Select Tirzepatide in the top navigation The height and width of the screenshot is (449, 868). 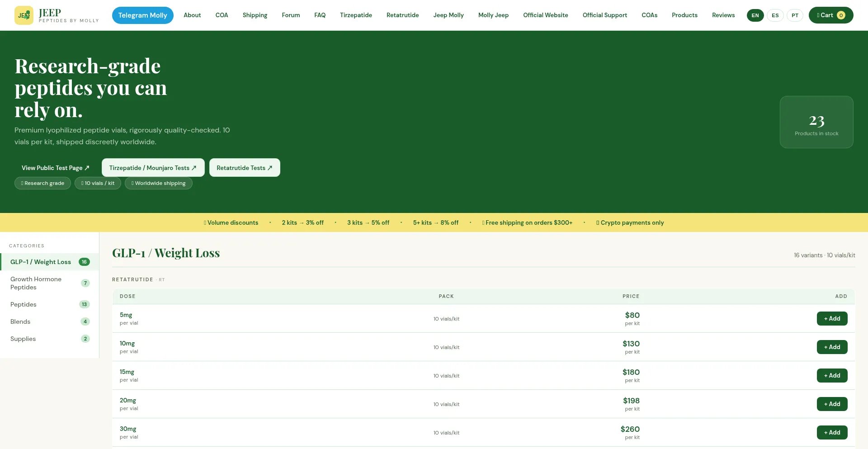(356, 15)
